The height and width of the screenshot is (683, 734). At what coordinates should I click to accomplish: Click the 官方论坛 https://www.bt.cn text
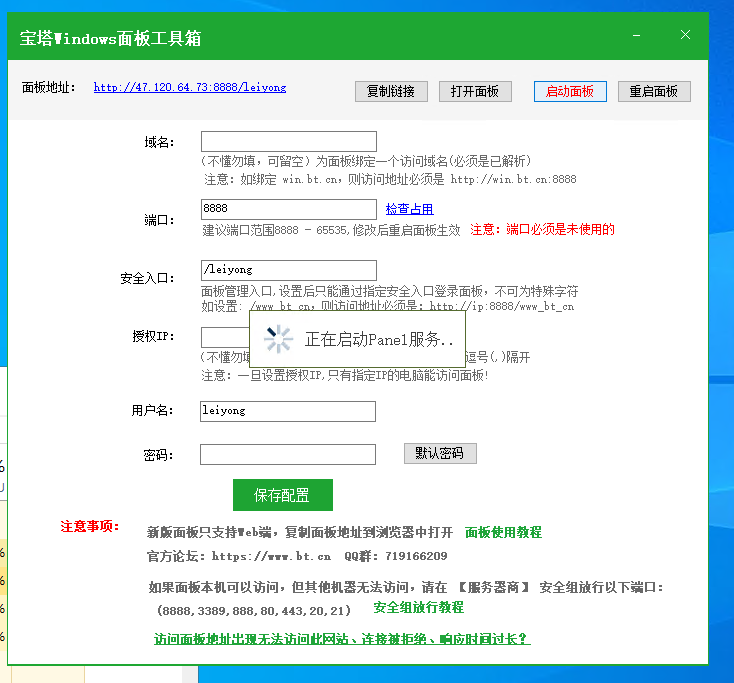(239, 556)
